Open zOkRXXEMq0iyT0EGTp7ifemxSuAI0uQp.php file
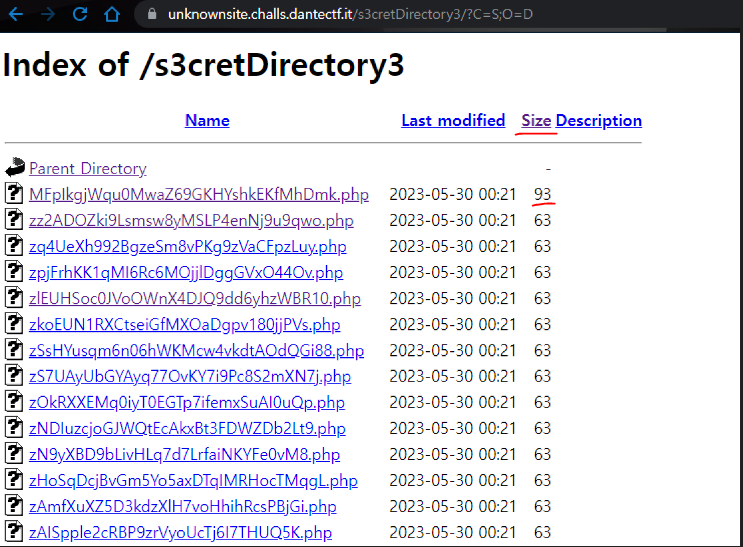 (187, 402)
